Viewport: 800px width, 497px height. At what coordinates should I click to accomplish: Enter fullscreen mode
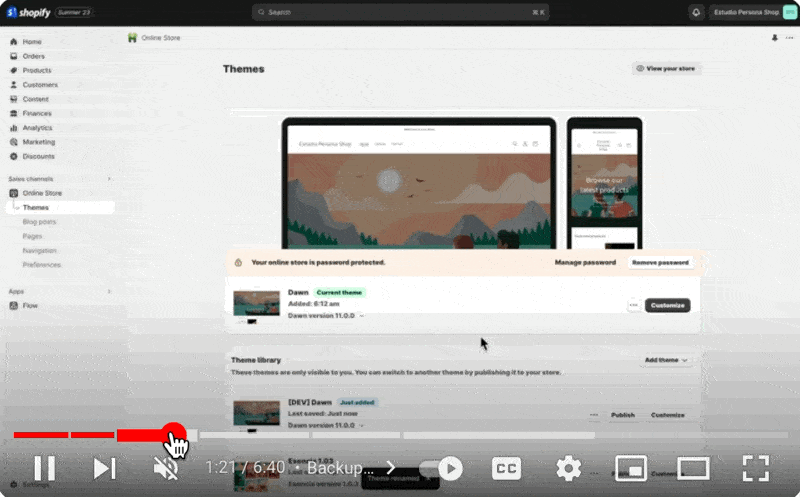(x=756, y=468)
